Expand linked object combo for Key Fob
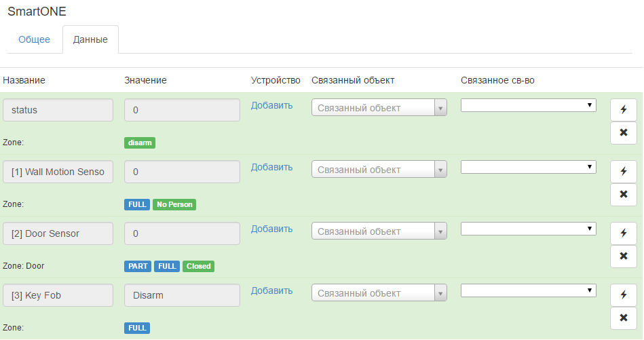This screenshot has width=644, height=340. tap(379, 293)
